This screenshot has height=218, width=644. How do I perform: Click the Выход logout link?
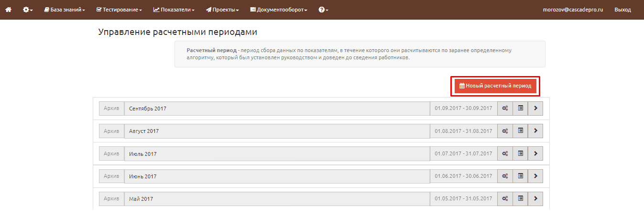pyautogui.click(x=622, y=10)
